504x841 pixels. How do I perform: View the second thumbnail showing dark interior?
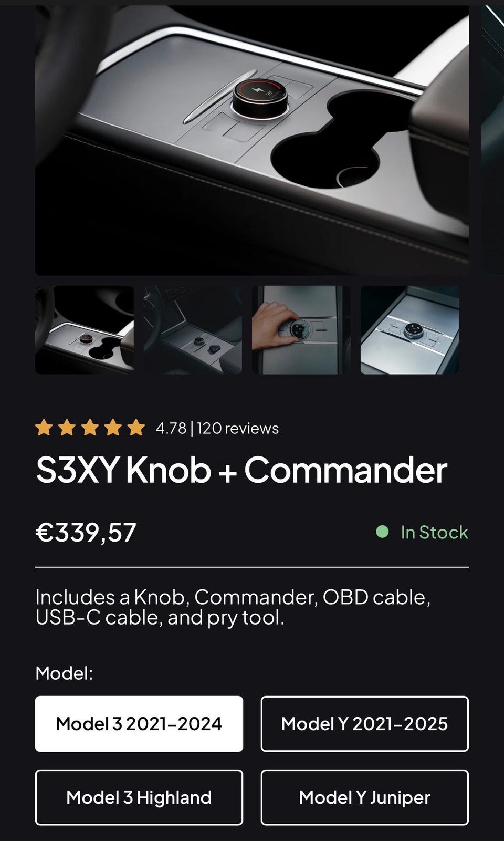[x=193, y=330]
